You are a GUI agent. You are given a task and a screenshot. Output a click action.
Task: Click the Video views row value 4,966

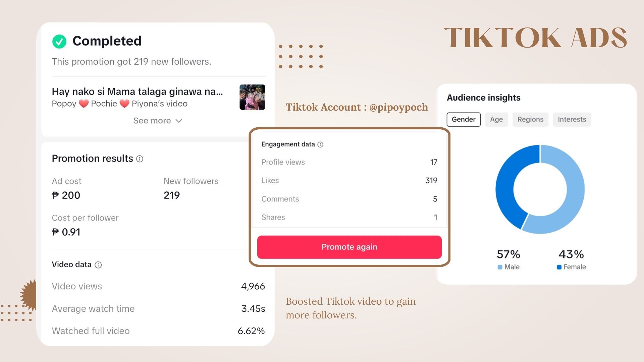click(x=253, y=286)
